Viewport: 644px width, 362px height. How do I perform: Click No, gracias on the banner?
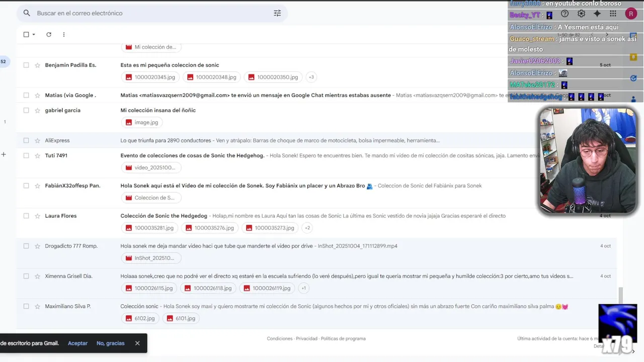pos(110,343)
